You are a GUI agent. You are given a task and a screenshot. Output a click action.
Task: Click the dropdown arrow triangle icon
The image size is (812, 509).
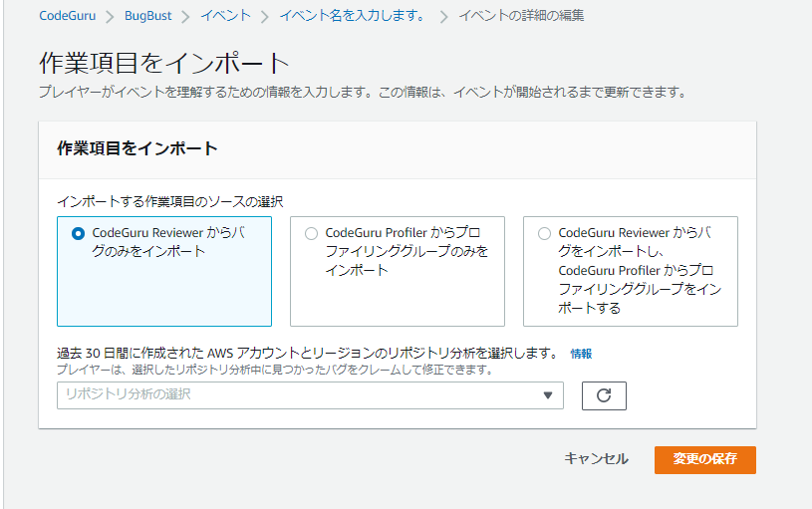[547, 395]
